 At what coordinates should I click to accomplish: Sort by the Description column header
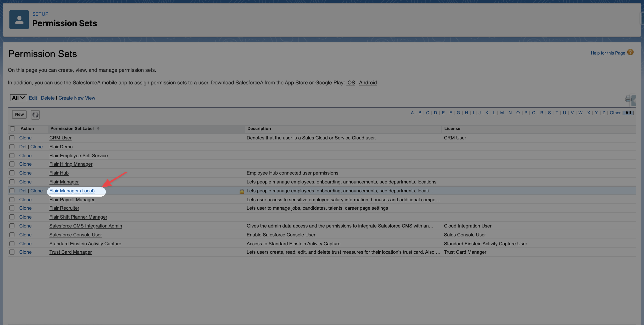tap(259, 128)
